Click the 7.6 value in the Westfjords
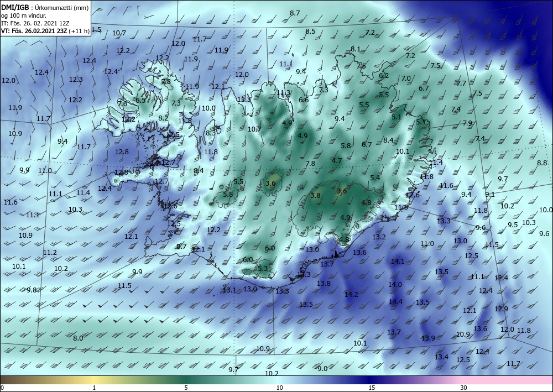 (122, 103)
